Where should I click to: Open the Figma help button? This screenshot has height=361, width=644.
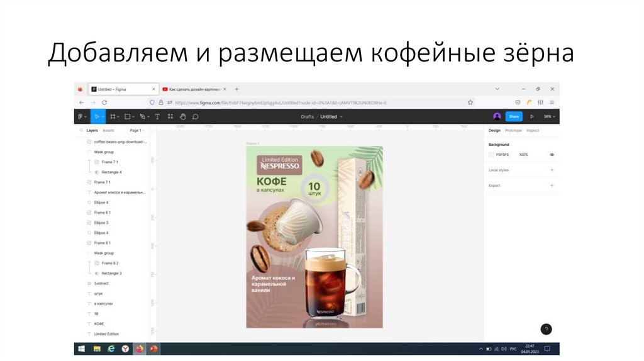tap(546, 329)
